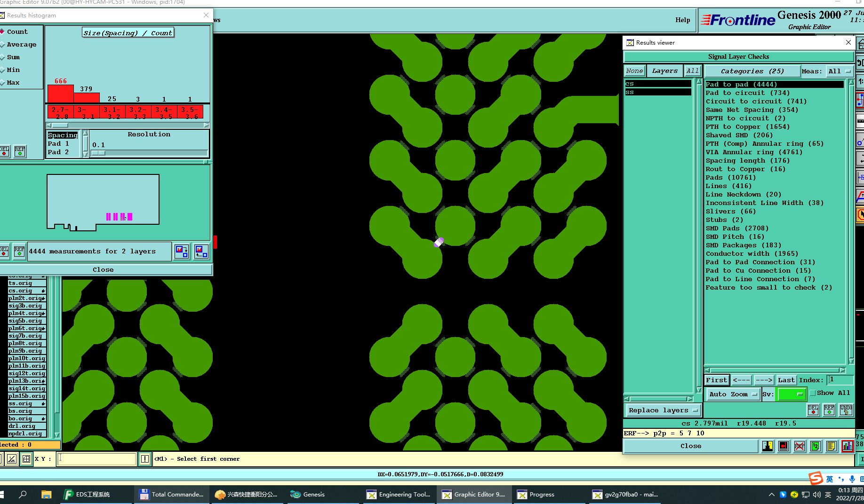Viewport: 864px width, 504px height.
Task: Click the Index input field
Action: tap(840, 380)
